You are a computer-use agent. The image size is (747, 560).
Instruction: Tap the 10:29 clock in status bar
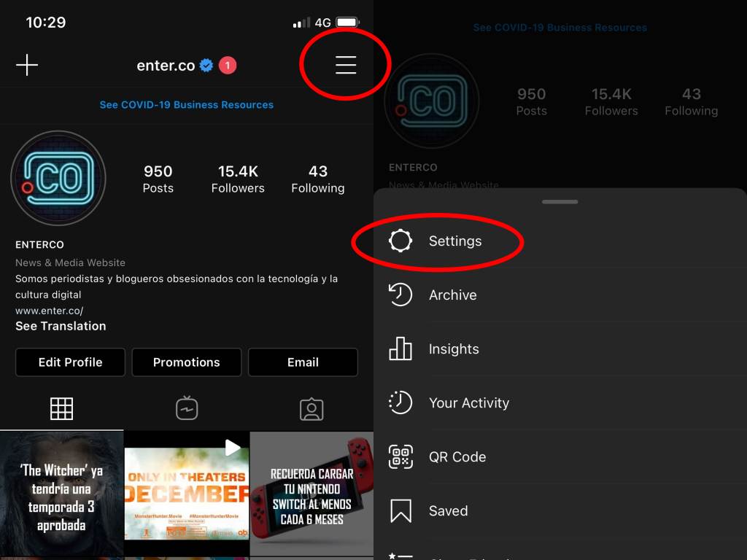click(46, 23)
